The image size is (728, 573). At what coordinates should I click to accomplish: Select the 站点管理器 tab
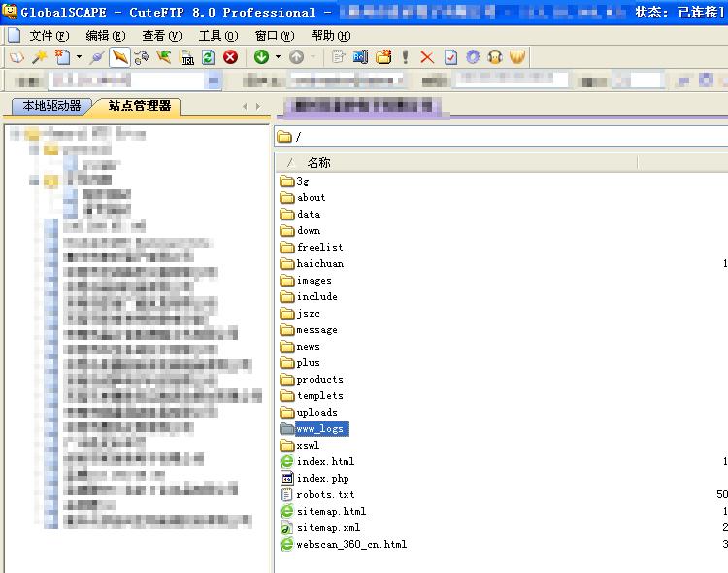point(139,106)
